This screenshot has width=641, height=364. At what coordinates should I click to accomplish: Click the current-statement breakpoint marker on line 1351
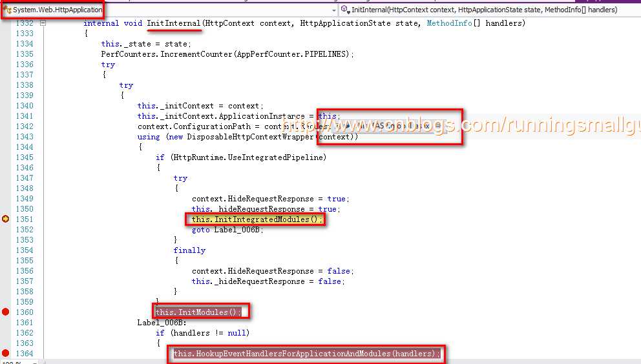(x=5, y=219)
